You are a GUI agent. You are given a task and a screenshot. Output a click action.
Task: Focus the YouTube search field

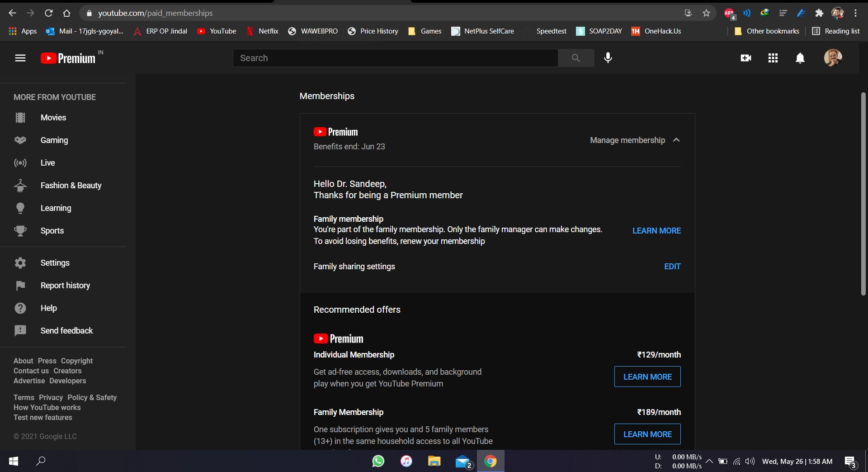click(x=395, y=58)
